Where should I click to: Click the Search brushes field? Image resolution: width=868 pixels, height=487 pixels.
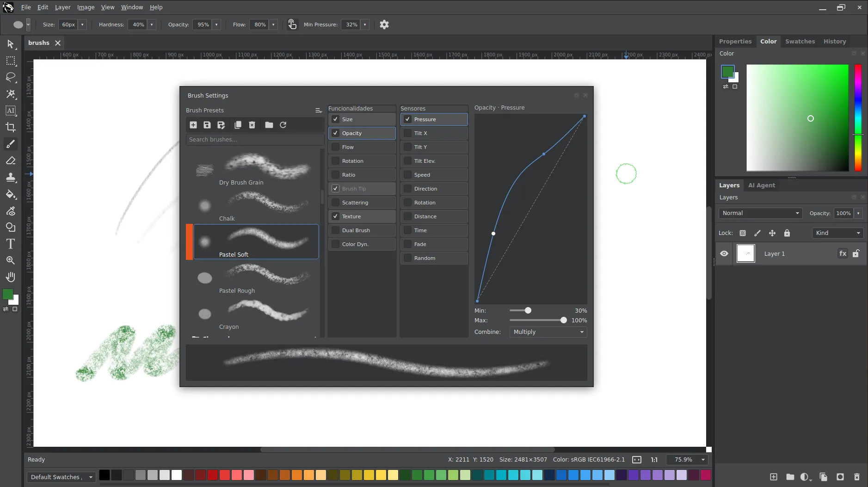pyautogui.click(x=255, y=140)
